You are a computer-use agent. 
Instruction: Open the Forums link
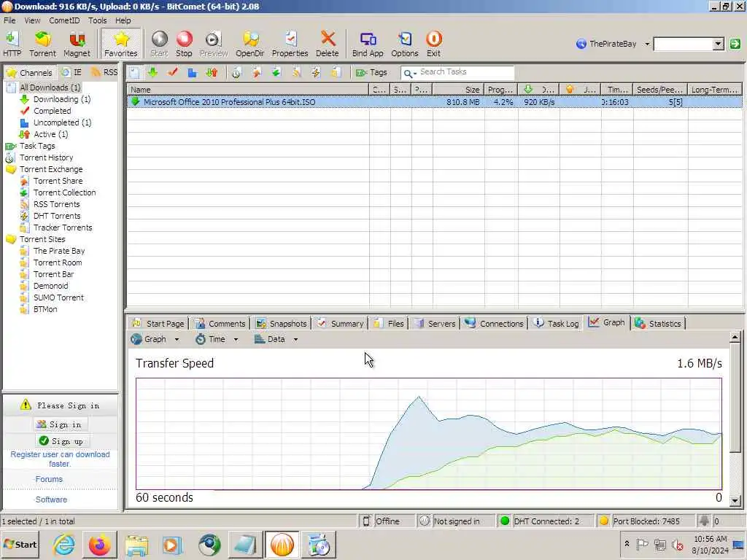pos(49,479)
